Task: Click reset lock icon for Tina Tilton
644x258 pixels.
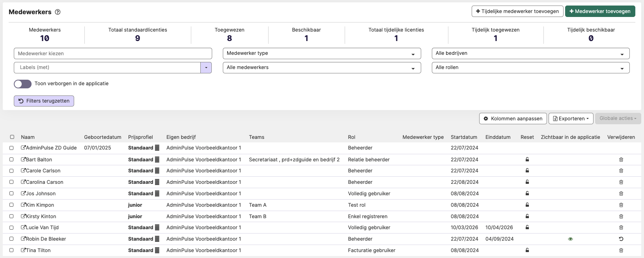Action: tap(527, 250)
